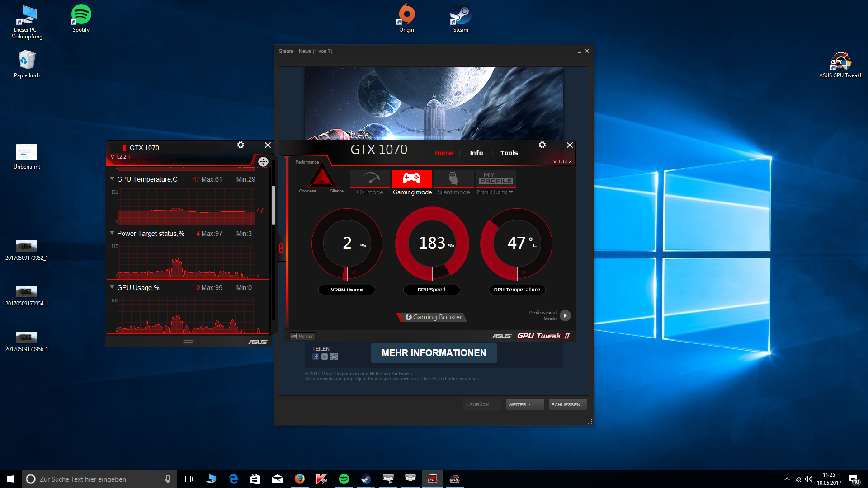Click the move handle in monitor window
Image resolution: width=868 pixels, height=488 pixels.
click(x=263, y=162)
